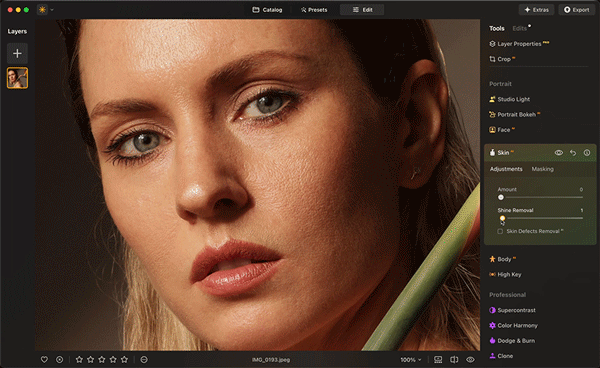Add a new layer with plus button
This screenshot has width=600, height=368.
(x=17, y=53)
